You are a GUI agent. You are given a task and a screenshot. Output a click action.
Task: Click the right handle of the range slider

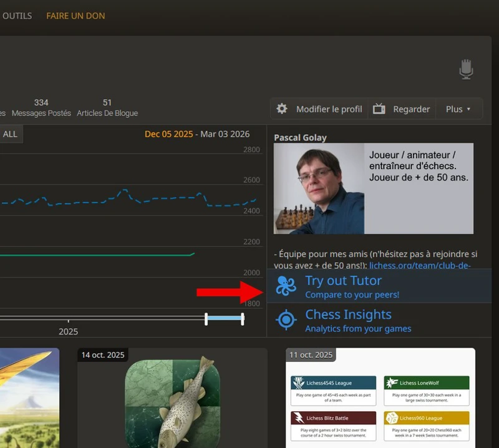(x=243, y=318)
